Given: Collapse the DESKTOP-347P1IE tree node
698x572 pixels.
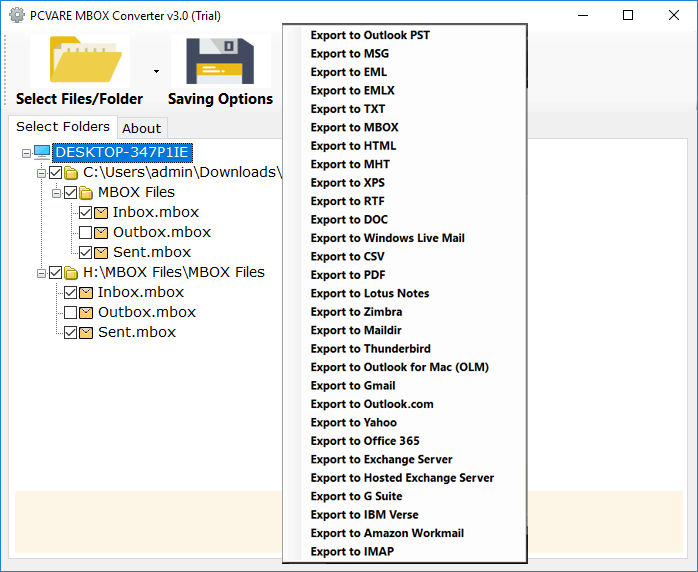Looking at the screenshot, I should point(25,152).
